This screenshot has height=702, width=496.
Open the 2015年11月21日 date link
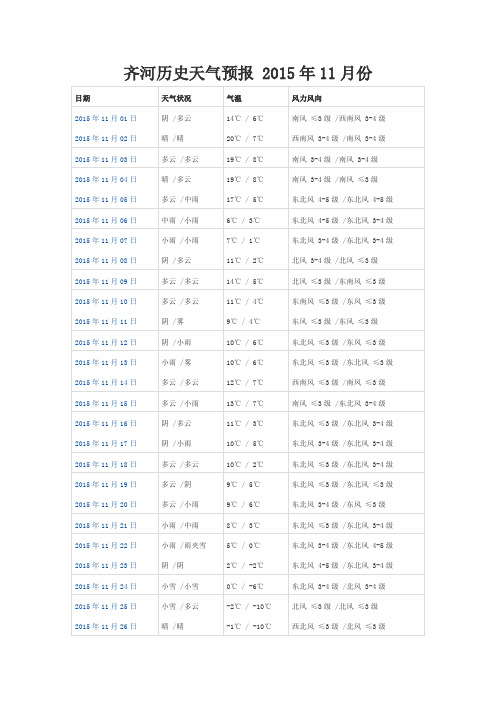tap(106, 526)
